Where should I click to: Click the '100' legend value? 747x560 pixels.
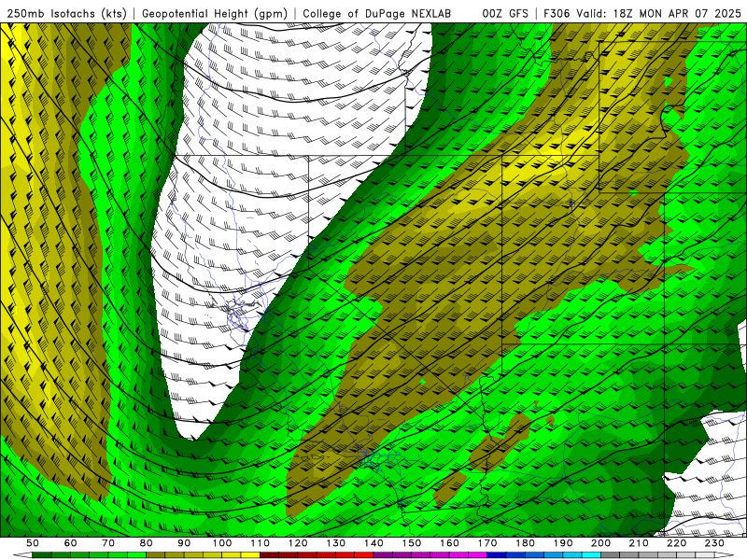point(222,543)
